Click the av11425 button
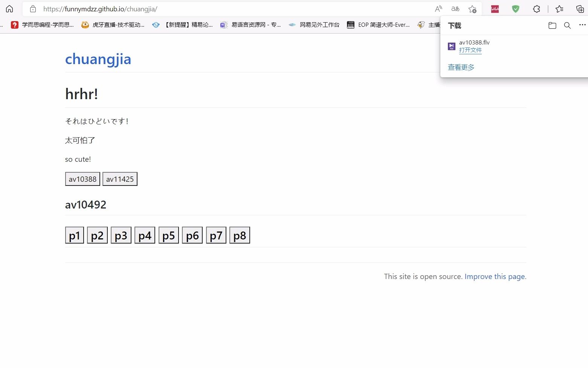Viewport: 588px width, 368px height. point(120,179)
